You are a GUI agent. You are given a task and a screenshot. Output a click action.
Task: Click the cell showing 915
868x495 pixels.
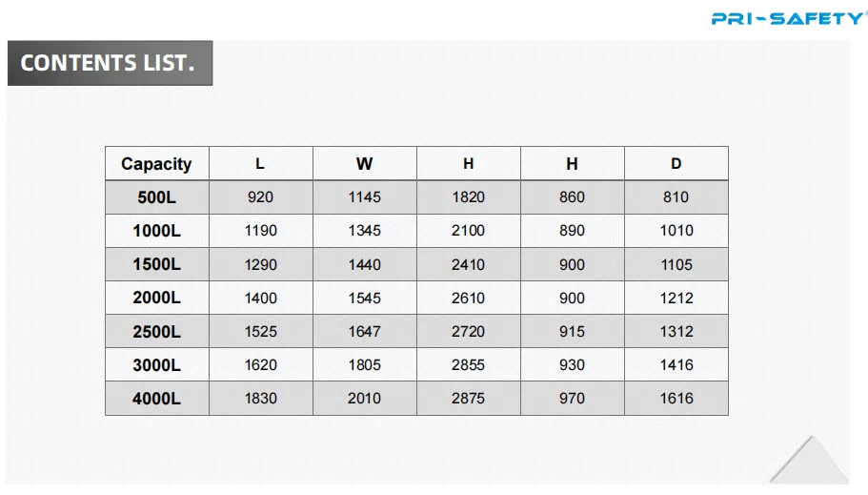[572, 332]
